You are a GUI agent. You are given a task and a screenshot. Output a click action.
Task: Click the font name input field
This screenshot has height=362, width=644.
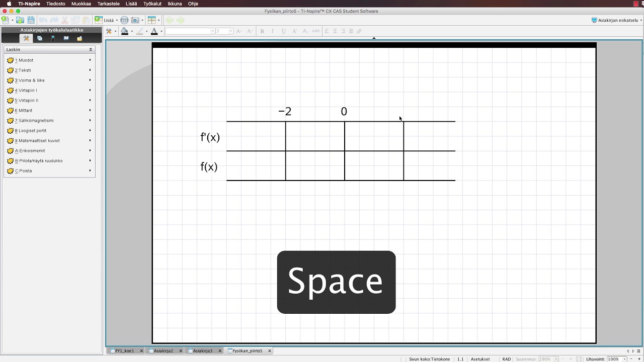click(x=190, y=31)
